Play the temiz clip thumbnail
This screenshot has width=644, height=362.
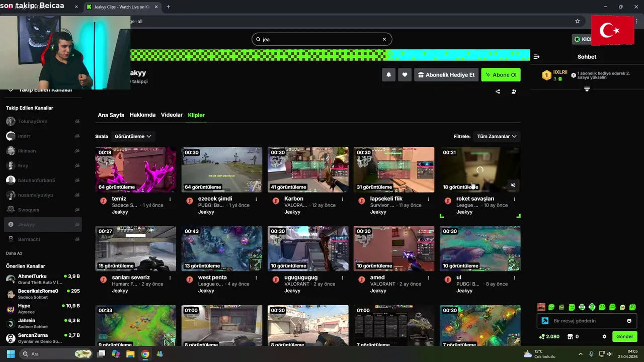coord(136,170)
